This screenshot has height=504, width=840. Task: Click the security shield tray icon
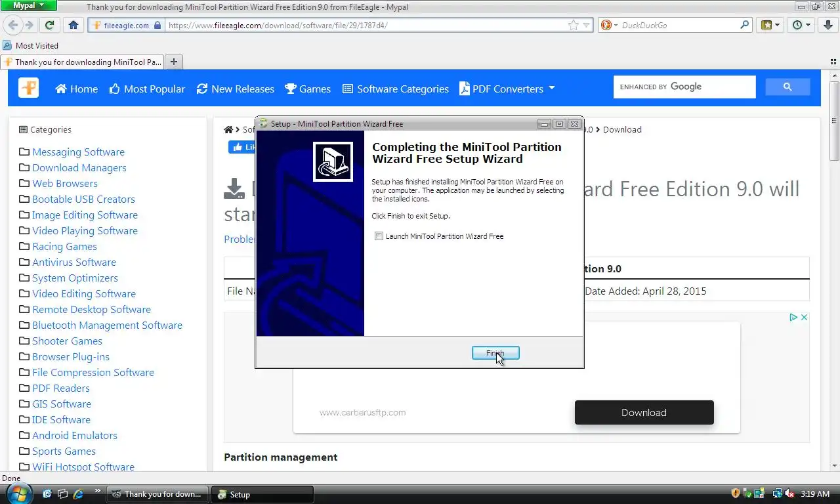point(736,493)
